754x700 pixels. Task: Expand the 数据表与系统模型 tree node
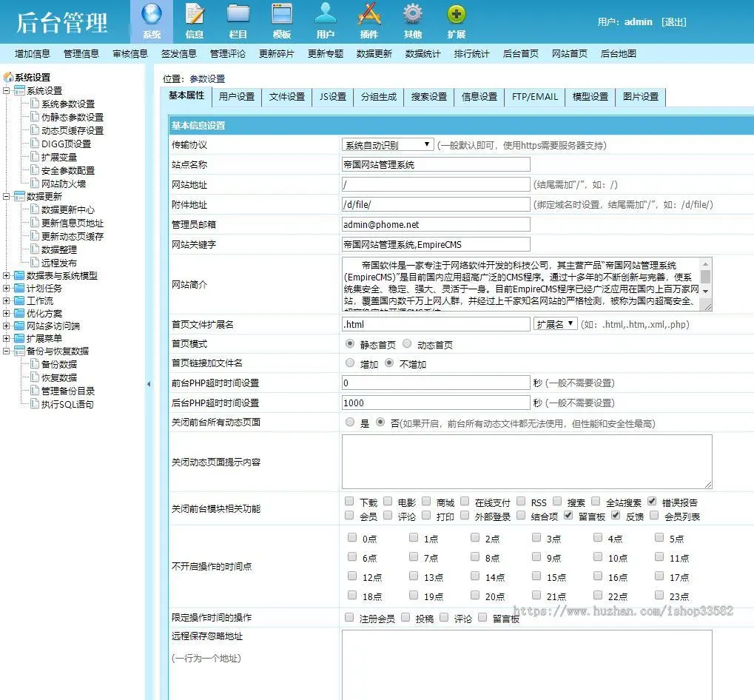pyautogui.click(x=6, y=275)
